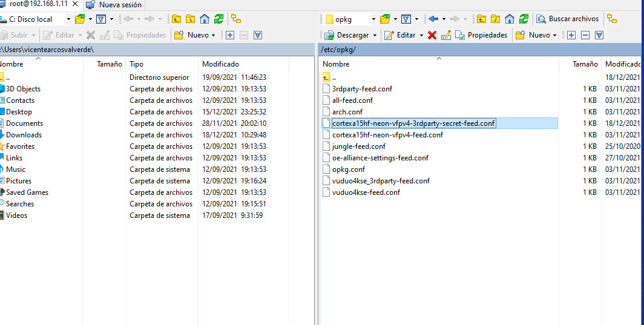Select the opkg.conf file
Screen dimensions: 644x325
348,169
